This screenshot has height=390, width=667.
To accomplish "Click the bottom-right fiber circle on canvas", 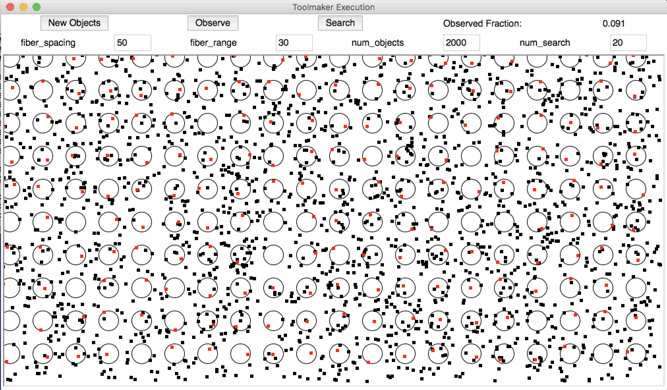I will [x=636, y=354].
